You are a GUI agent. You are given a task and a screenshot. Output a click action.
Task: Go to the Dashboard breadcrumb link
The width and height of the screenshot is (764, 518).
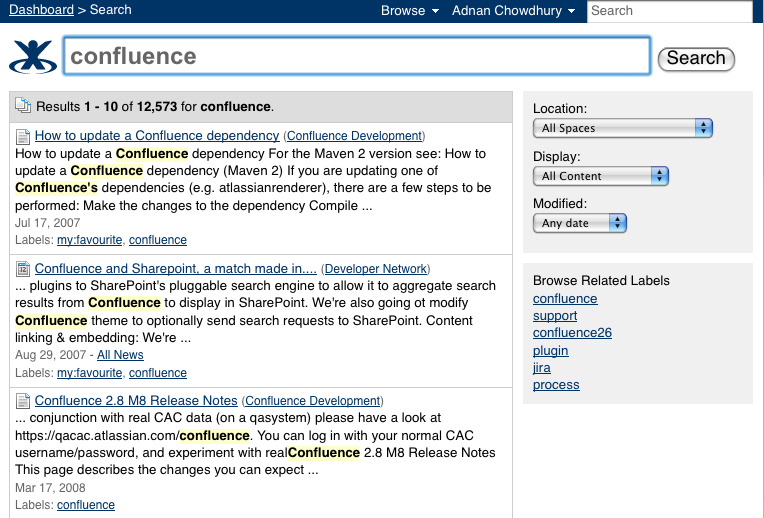(41, 10)
